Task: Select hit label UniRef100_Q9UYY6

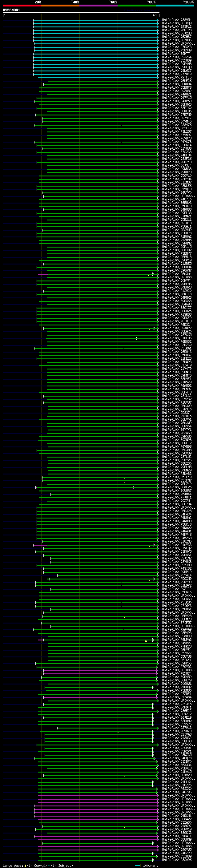Action: pyautogui.click(x=176, y=460)
